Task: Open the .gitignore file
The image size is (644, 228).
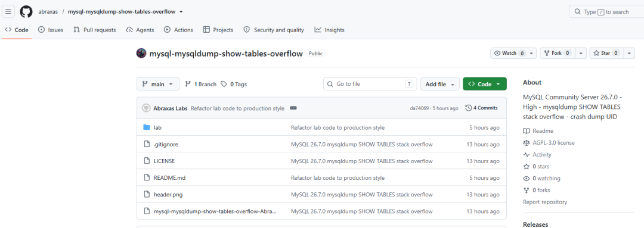Action: pos(166,144)
